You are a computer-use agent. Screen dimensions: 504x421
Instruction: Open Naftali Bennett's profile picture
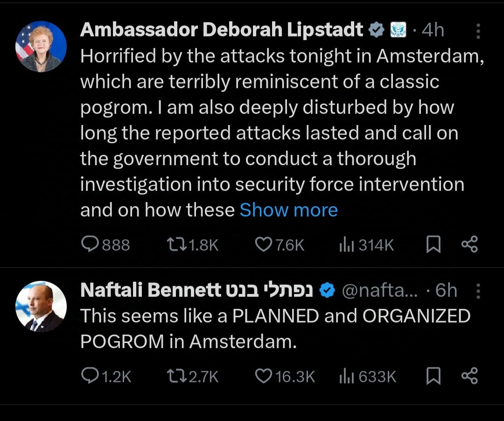coord(41,307)
